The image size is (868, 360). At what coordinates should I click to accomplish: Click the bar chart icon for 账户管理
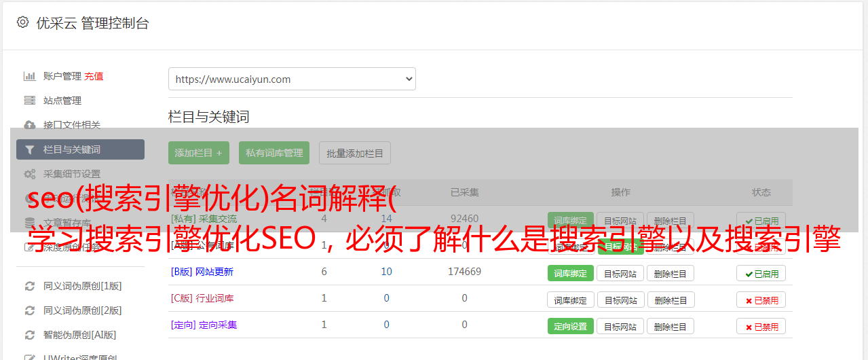click(x=30, y=76)
